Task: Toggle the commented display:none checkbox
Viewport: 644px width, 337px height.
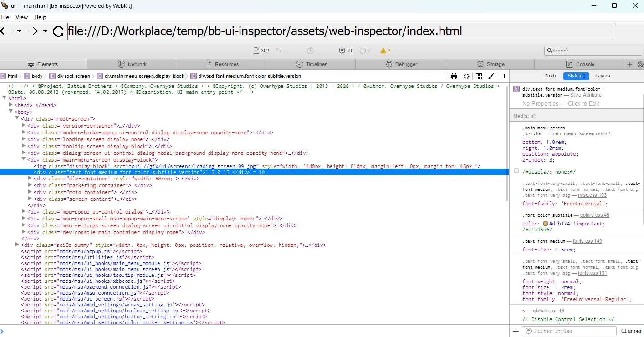Action: pyautogui.click(x=516, y=171)
